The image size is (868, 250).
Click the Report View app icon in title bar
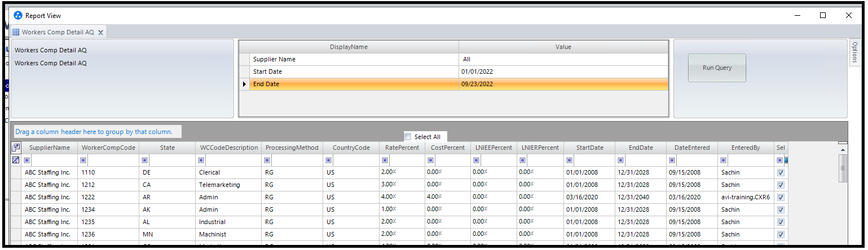tap(18, 16)
